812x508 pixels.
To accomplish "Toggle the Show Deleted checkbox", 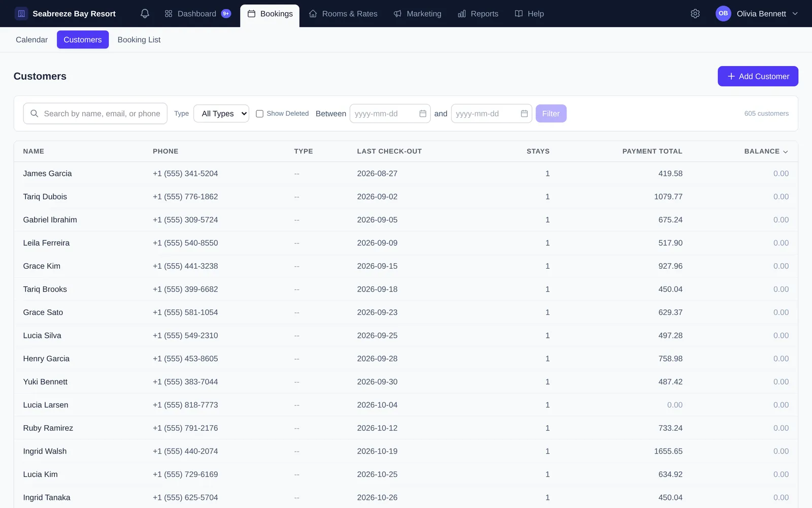I will pos(260,114).
